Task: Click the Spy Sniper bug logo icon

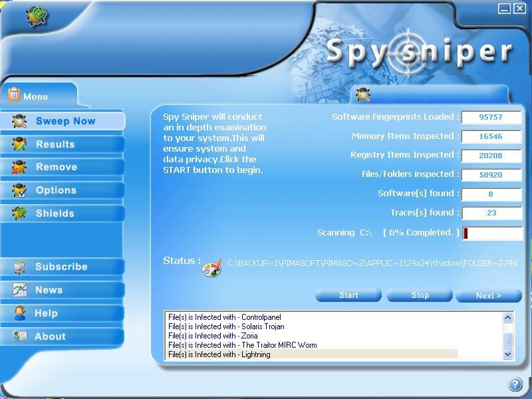Action: tap(37, 16)
